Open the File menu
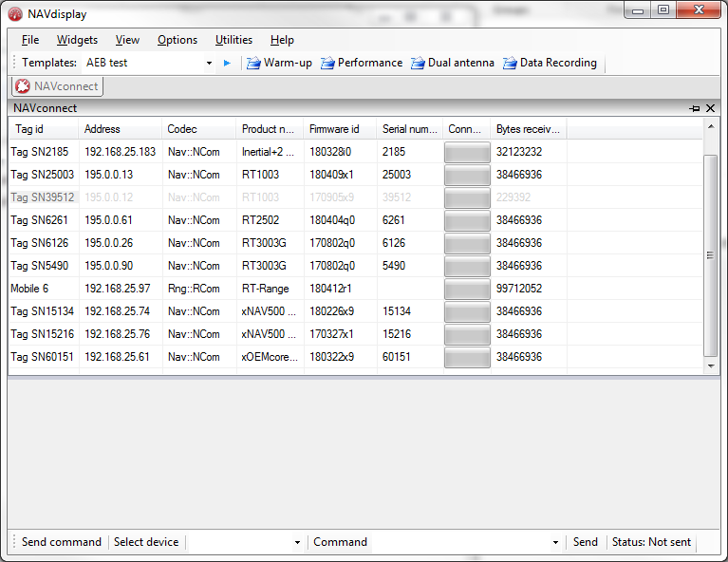728x562 pixels. 30,40
